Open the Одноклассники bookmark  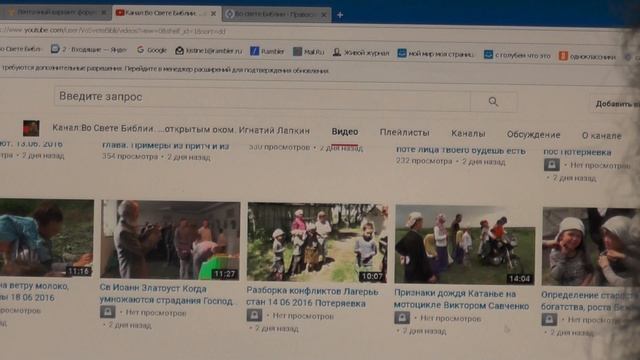[587, 57]
